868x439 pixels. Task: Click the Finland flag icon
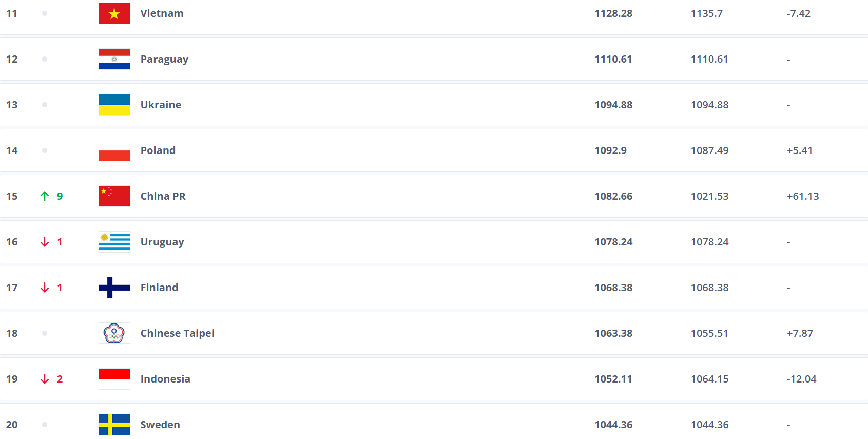tap(114, 288)
